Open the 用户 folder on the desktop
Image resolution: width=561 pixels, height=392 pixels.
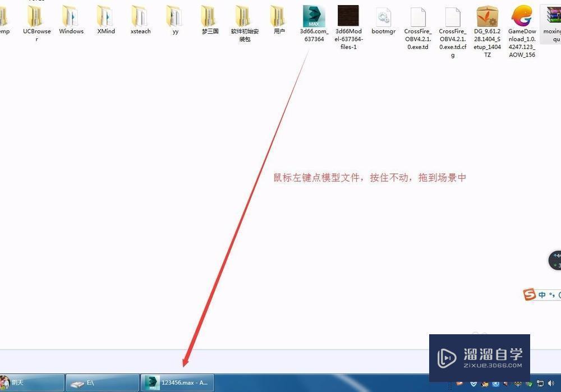coord(279,20)
